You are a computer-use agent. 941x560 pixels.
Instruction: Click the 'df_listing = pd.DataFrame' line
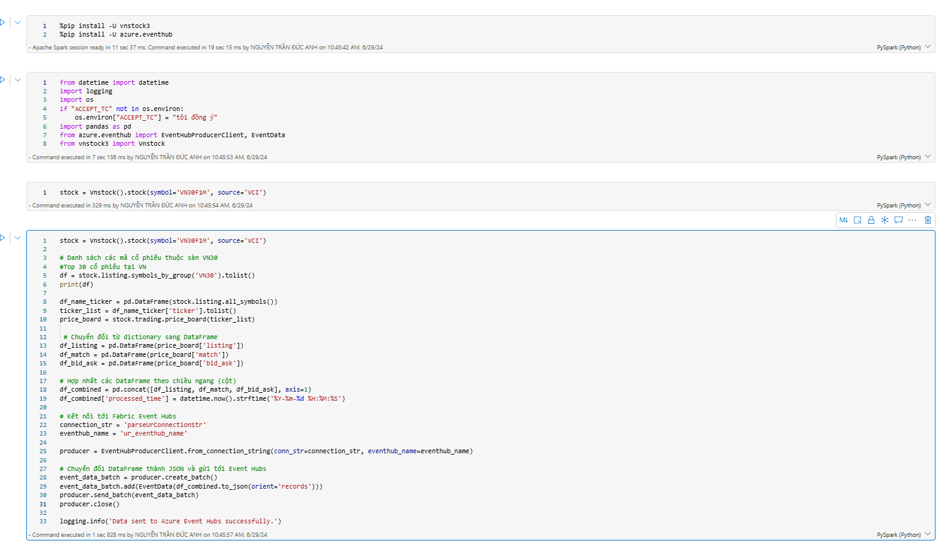[151, 346]
